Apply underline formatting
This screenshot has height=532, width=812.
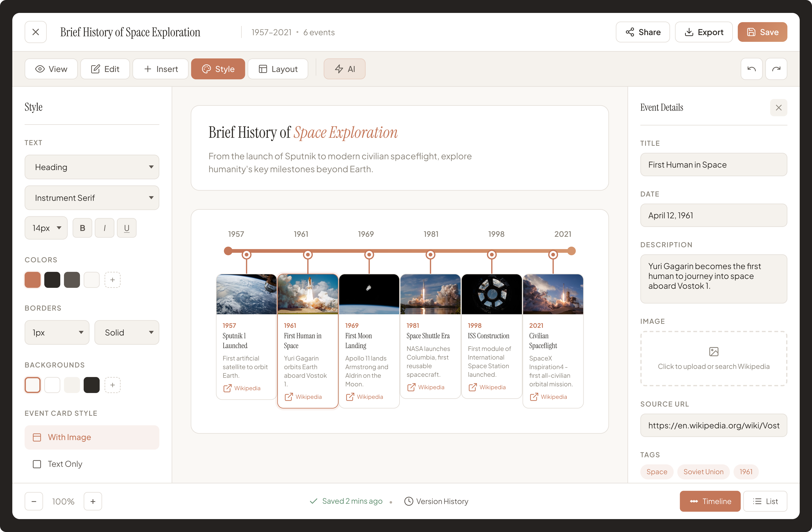click(x=127, y=228)
